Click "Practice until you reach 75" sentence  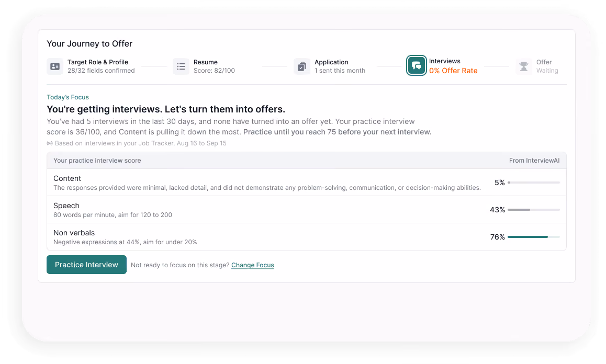[x=338, y=132]
